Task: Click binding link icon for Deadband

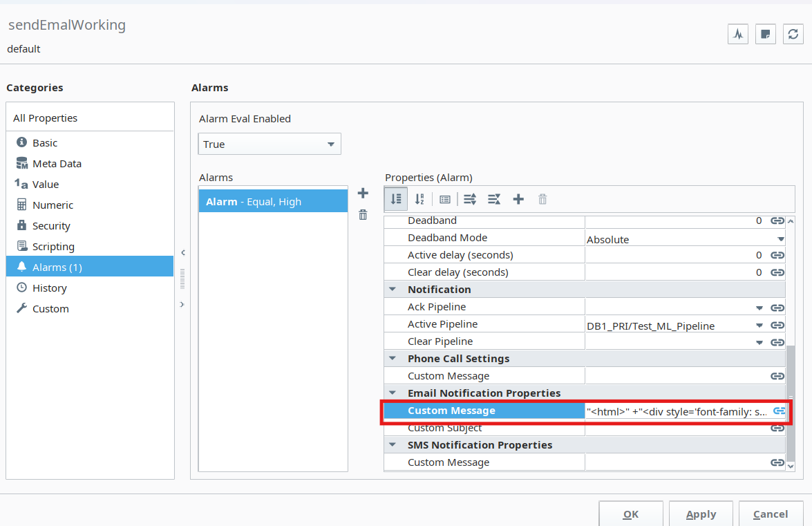Action: (777, 220)
